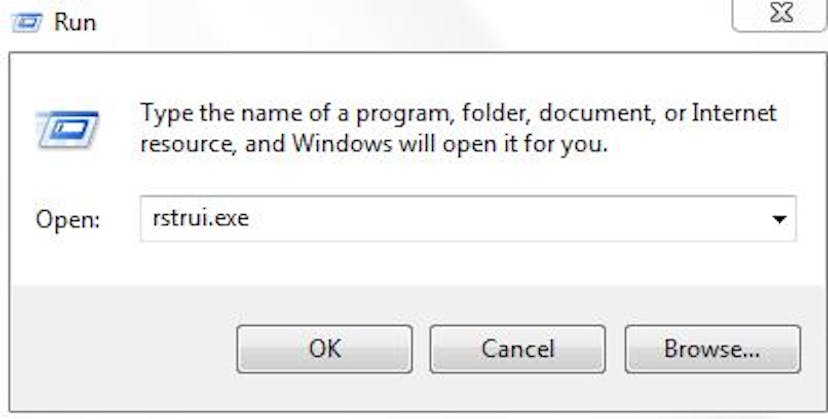Confirm the command with OK button

(325, 349)
